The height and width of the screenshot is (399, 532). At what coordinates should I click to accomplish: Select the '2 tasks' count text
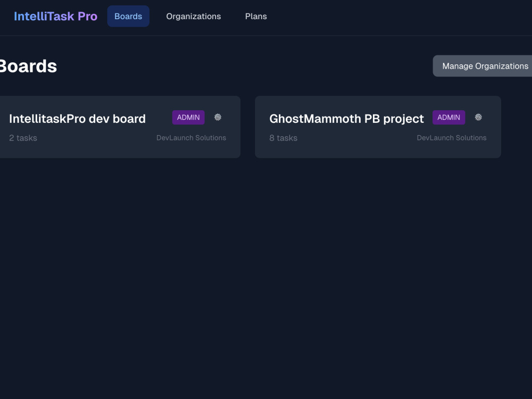point(23,138)
